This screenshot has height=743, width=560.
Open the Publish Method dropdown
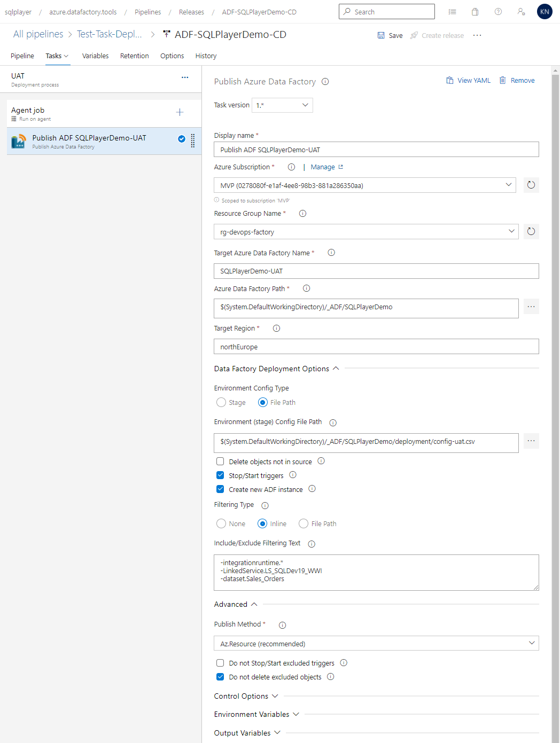point(376,643)
